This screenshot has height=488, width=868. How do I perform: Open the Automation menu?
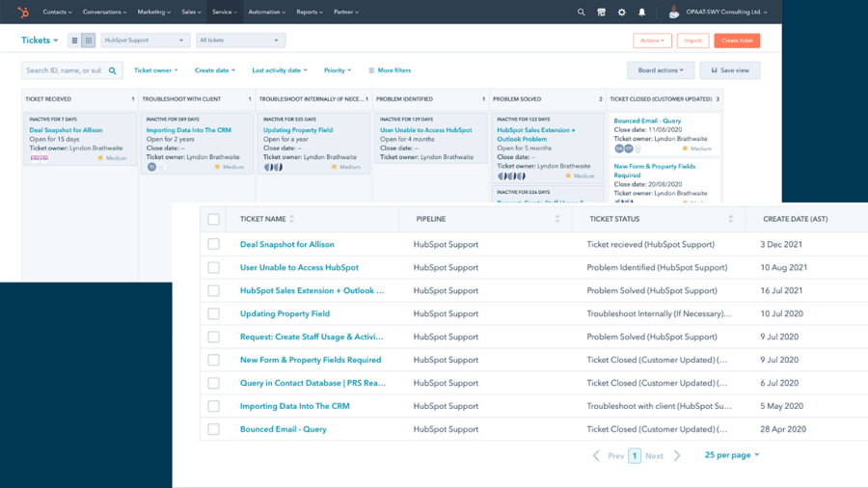(x=267, y=12)
